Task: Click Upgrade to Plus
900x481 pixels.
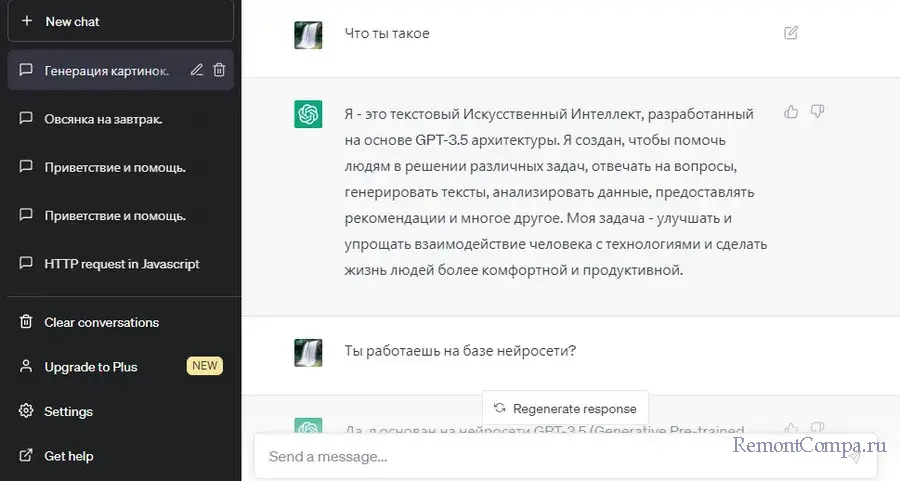Action: (91, 367)
